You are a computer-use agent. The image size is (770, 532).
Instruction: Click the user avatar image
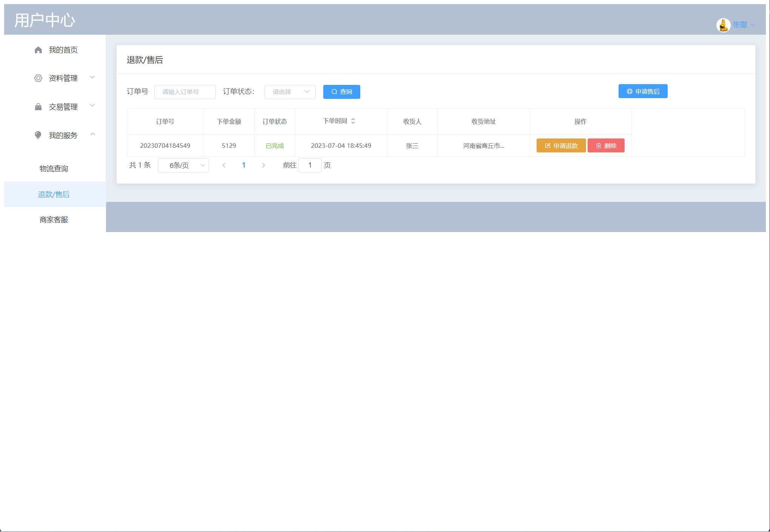723,25
